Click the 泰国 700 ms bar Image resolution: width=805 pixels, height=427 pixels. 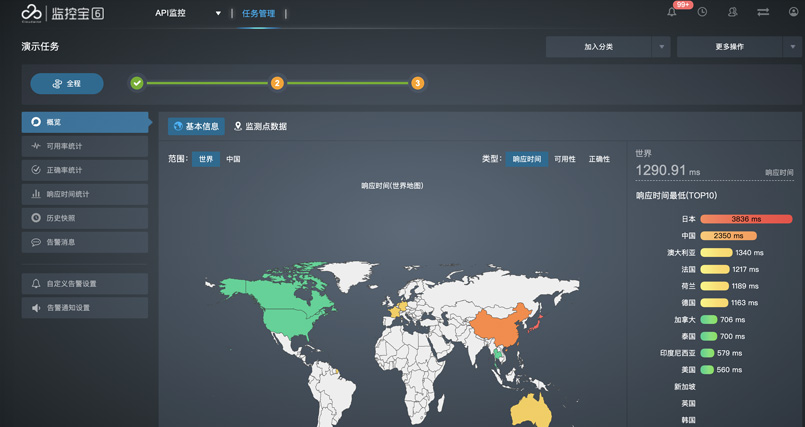708,336
